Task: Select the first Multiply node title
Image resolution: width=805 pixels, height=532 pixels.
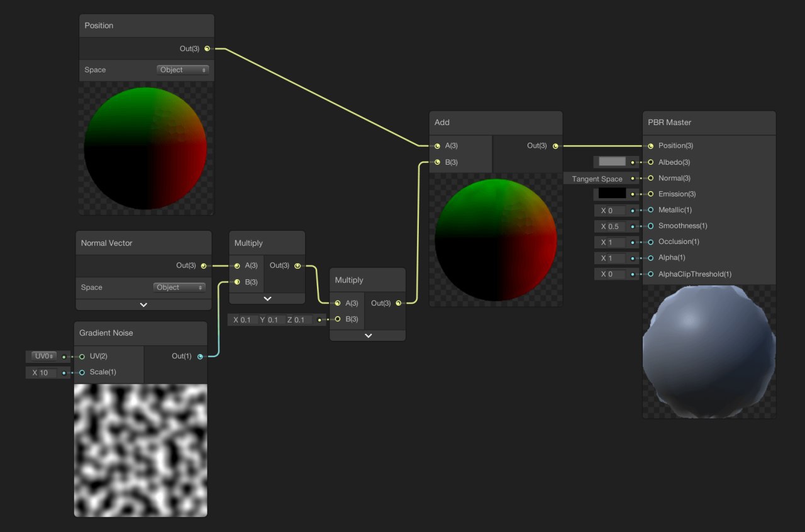Action: [x=248, y=243]
